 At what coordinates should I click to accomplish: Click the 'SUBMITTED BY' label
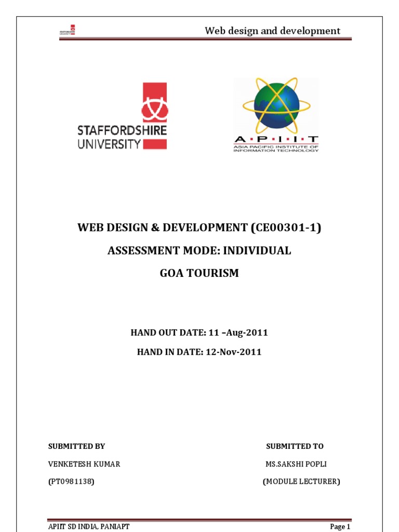coord(77,446)
